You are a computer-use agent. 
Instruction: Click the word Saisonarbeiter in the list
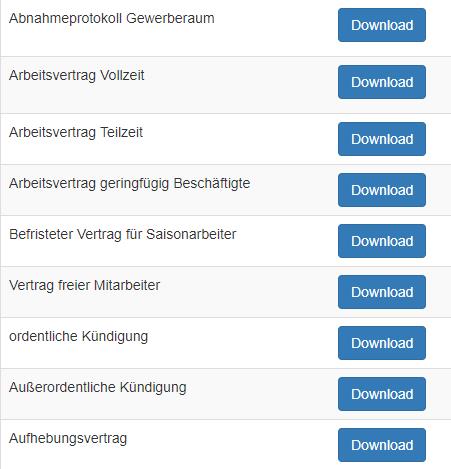tap(191, 234)
